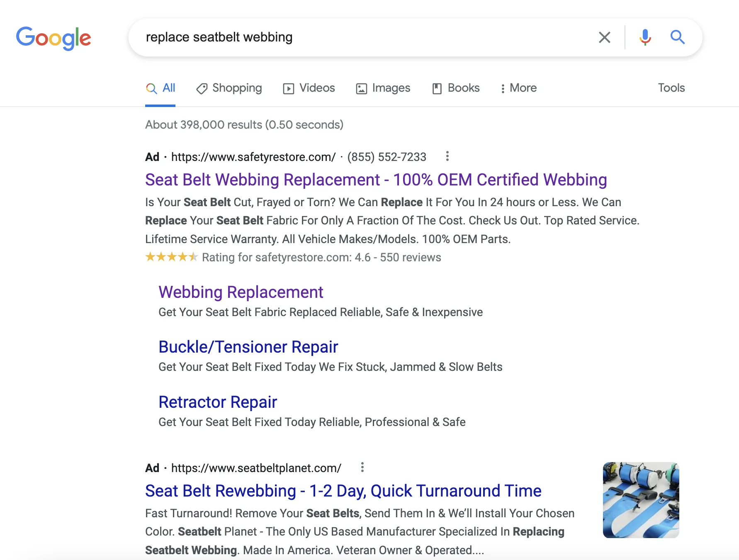Open Seat Belt Webbing Replacement ad link
The width and height of the screenshot is (739, 560).
click(376, 180)
